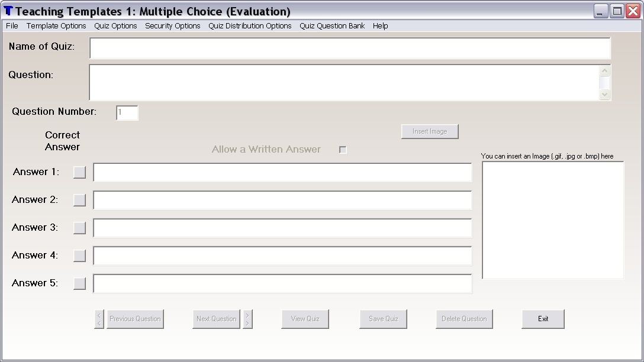Click the Answer 1 text field
Viewport: 644px width, 362px height.
click(282, 172)
